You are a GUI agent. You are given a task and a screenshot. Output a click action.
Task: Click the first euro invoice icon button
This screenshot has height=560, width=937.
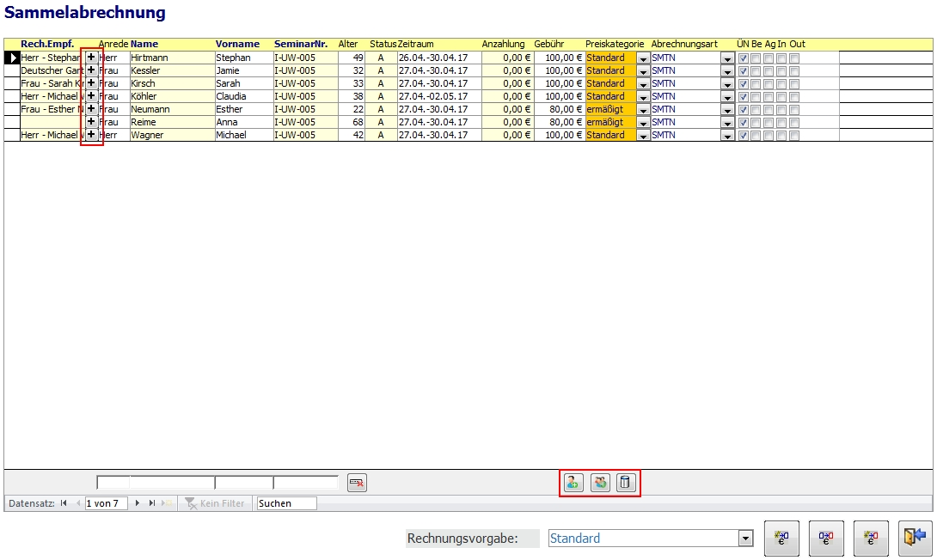(781, 539)
